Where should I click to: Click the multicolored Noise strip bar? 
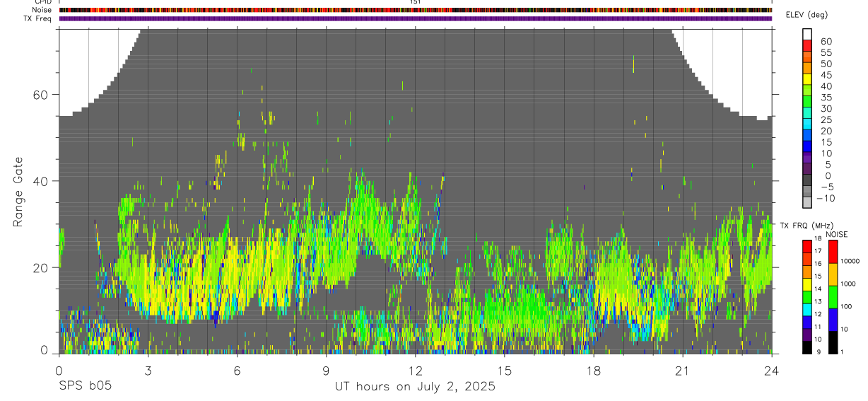(x=415, y=10)
